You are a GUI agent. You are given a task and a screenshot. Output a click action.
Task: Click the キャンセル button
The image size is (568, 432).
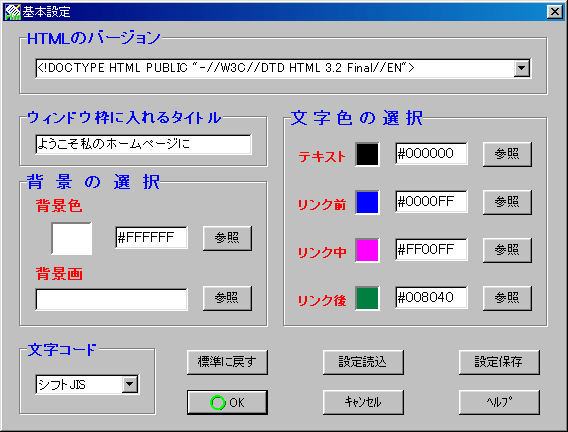(363, 402)
